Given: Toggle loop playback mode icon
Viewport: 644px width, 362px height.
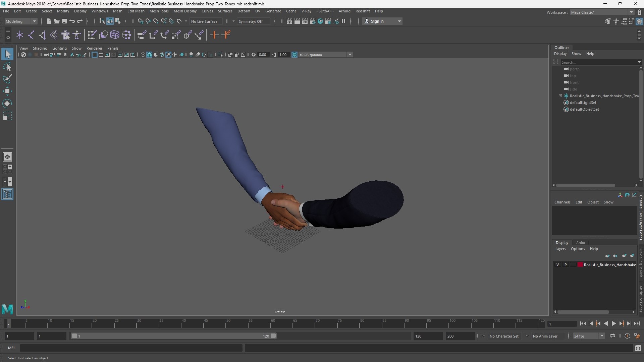Looking at the screenshot, I should tap(612, 336).
